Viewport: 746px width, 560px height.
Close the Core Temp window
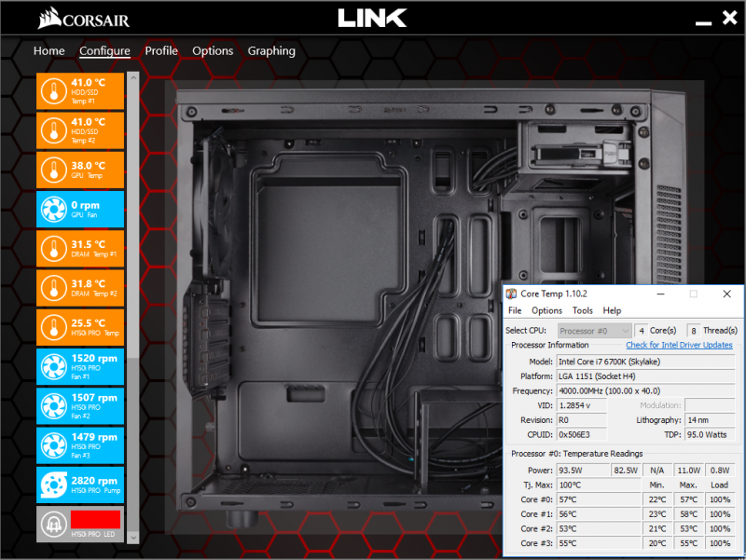(x=726, y=294)
